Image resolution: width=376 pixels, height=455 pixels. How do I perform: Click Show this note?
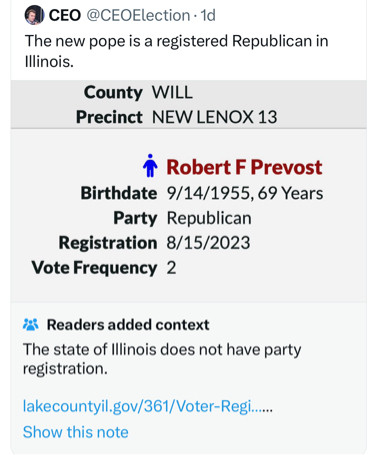click(76, 432)
